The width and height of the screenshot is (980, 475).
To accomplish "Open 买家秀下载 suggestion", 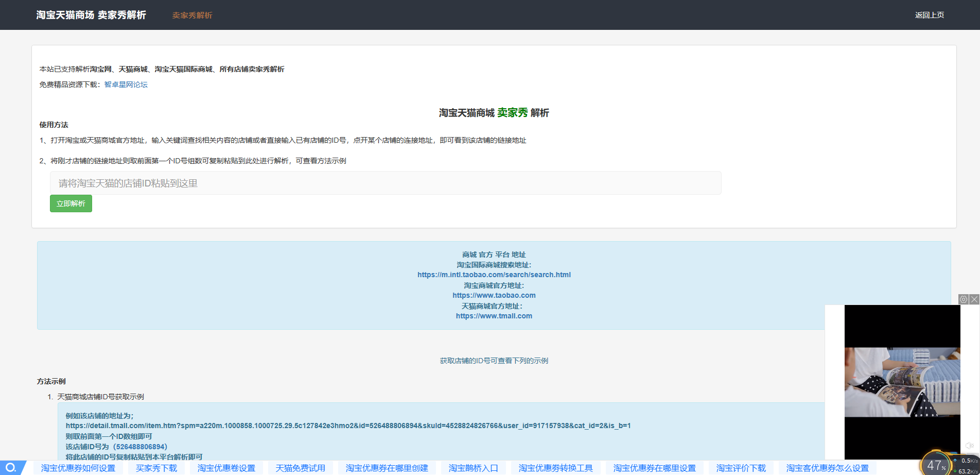I will (156, 468).
